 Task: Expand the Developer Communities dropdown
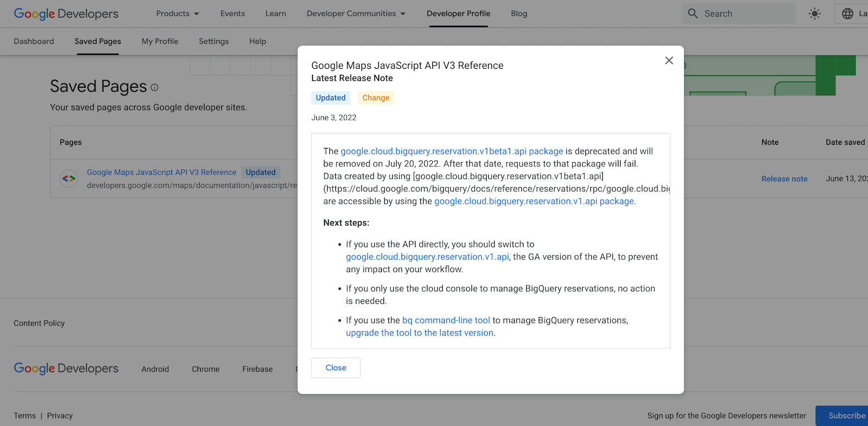(x=356, y=14)
